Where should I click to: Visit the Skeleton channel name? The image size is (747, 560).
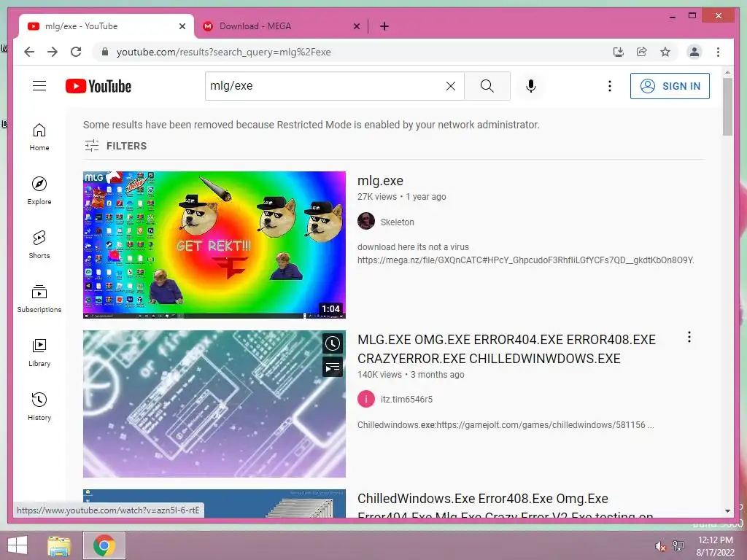(398, 222)
